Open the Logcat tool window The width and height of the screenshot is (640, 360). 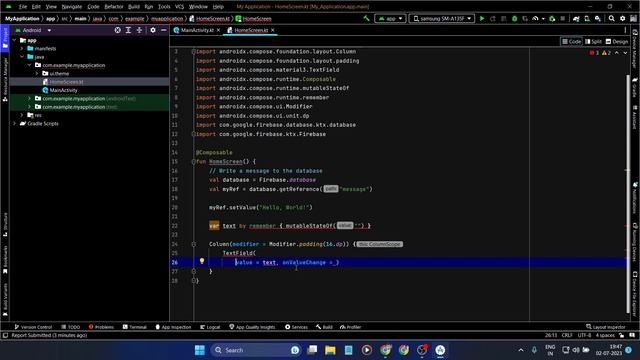210,327
